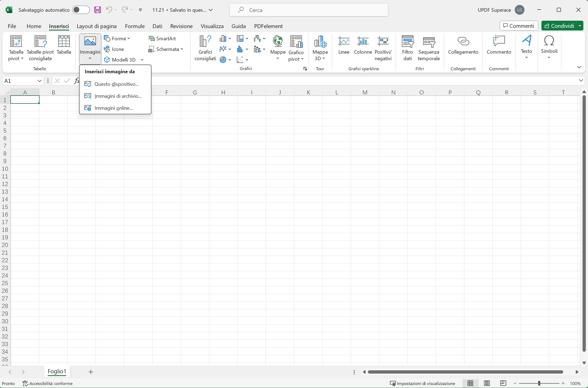
Task: Switch to page break preview icon
Action: click(x=503, y=383)
